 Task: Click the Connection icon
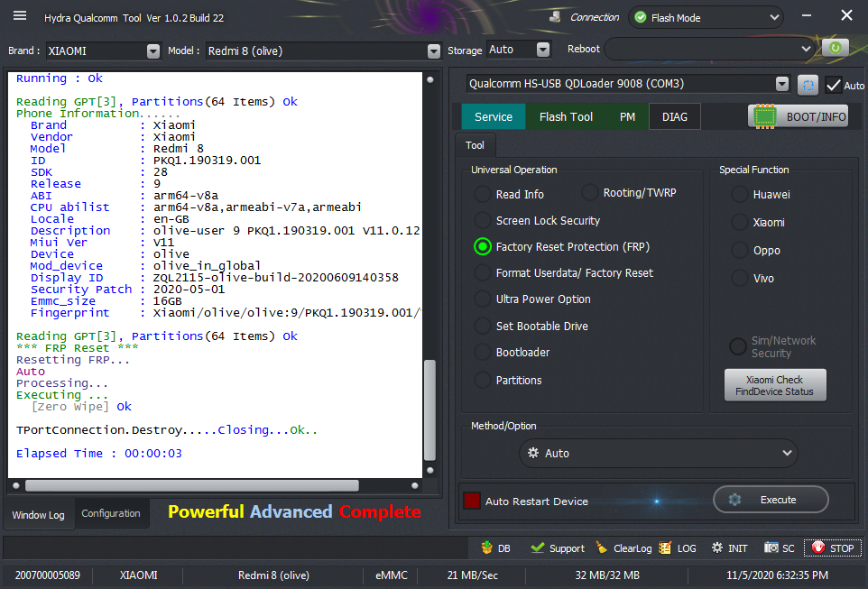pos(555,17)
